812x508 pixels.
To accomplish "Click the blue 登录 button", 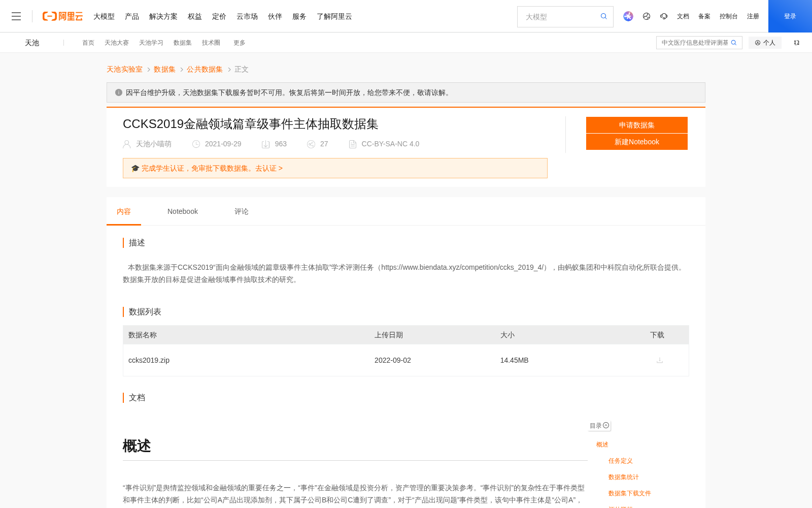I will 790,16.
